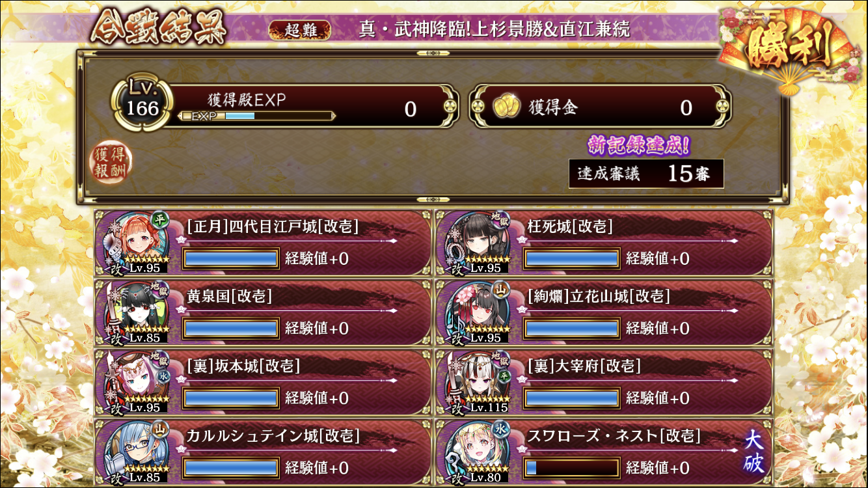The height and width of the screenshot is (488, 868).
Task: Click the 真・武神降臨!上杉景勝&直江兼続 stage title
Action: pos(494,29)
